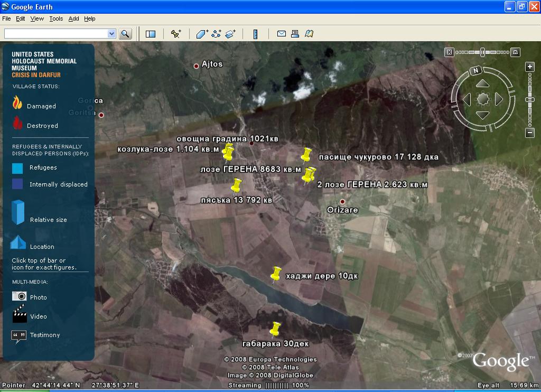Screen dimensions: 541x392
Task: Open the Add menu
Action: pyautogui.click(x=73, y=18)
